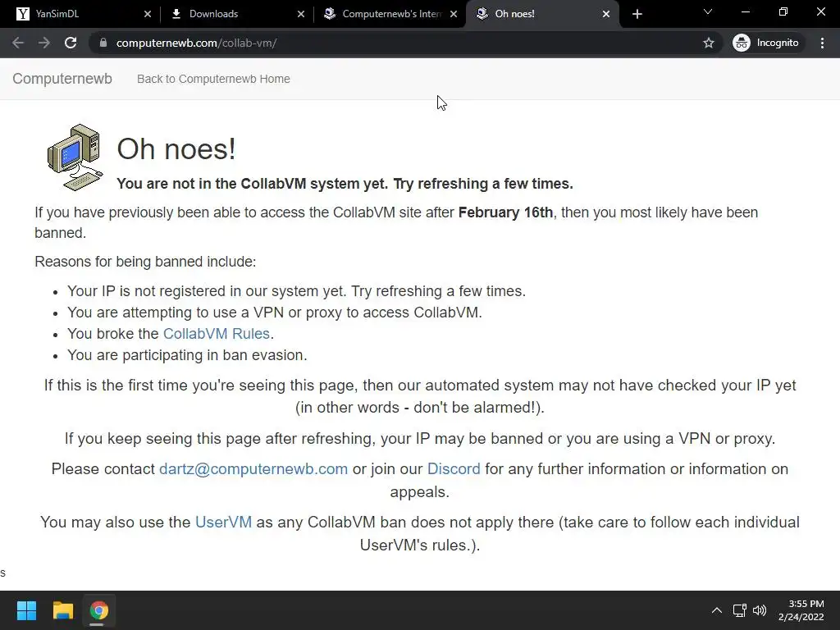This screenshot has height=630, width=840.
Task: Click 'Reasons for being banned include:' text
Action: tap(145, 262)
